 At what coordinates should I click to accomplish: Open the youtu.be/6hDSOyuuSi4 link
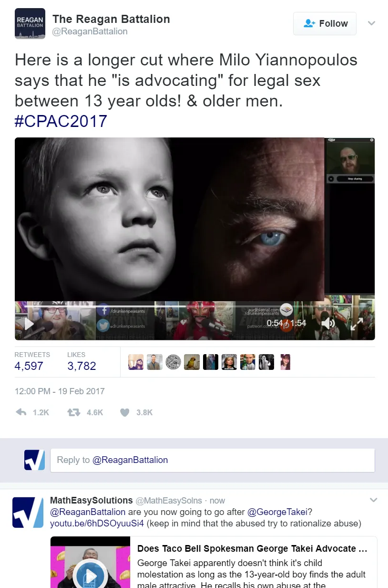[97, 524]
